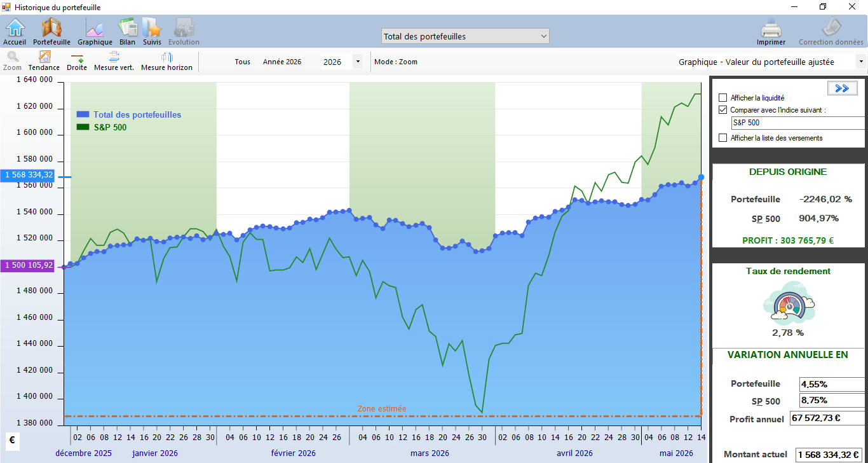Viewport: 868px width, 463px height.
Task: Expand the year 2026 dropdown arrow
Action: (x=357, y=62)
